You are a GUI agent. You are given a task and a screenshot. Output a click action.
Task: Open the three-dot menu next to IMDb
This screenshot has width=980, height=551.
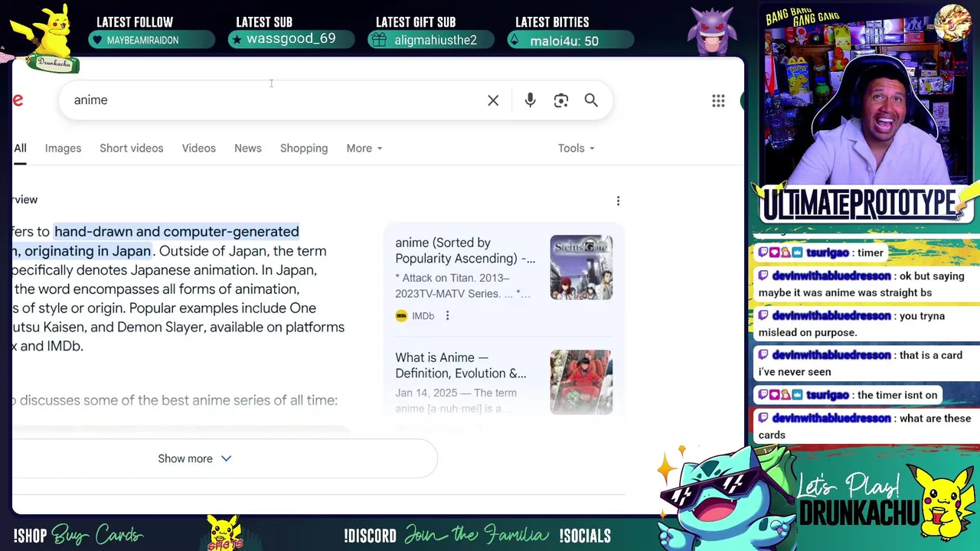447,315
